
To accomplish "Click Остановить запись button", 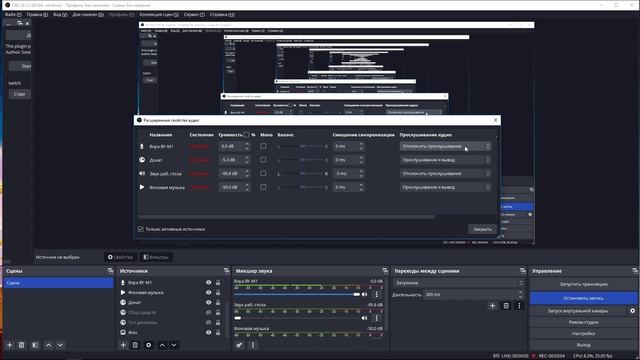I will [583, 298].
